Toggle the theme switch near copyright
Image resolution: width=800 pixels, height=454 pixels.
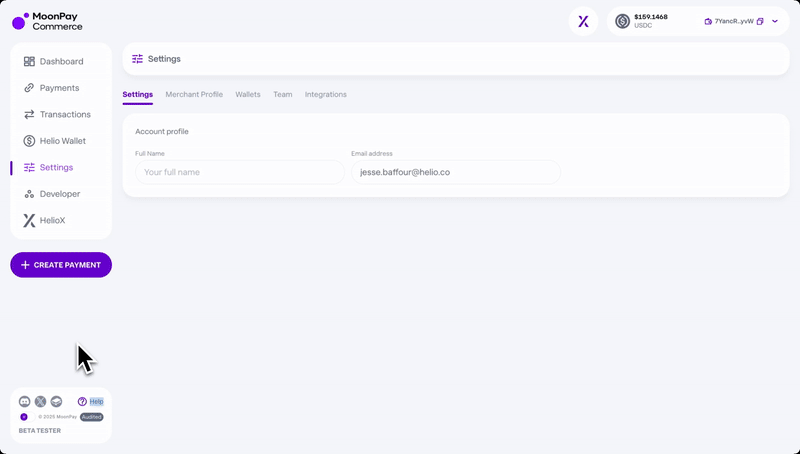(x=27, y=417)
